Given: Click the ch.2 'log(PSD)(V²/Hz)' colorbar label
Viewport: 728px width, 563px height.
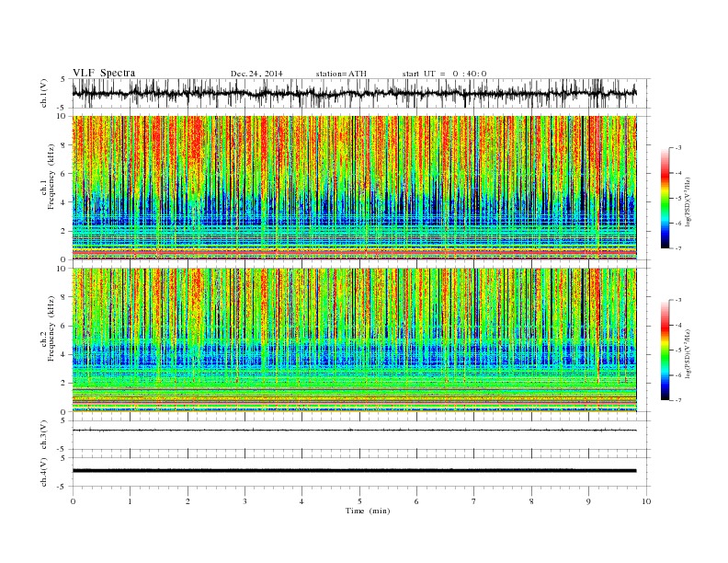Looking at the screenshot, I should [688, 352].
